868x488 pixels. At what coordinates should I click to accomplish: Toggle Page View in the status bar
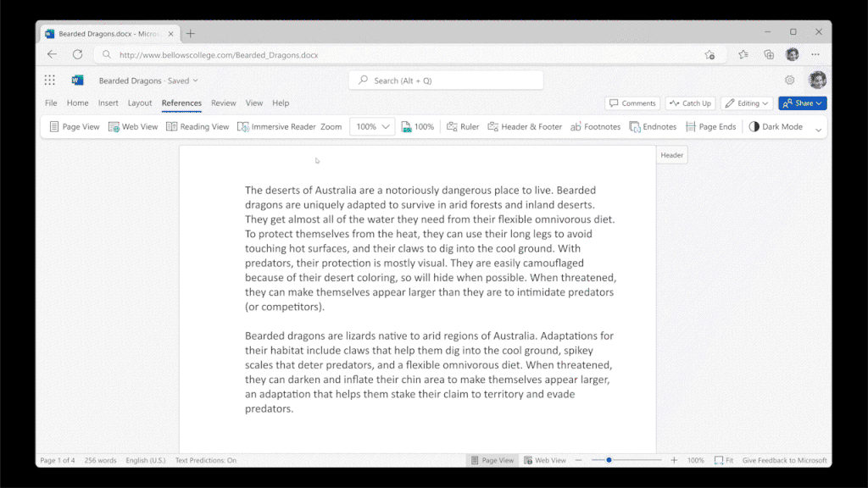coord(492,460)
